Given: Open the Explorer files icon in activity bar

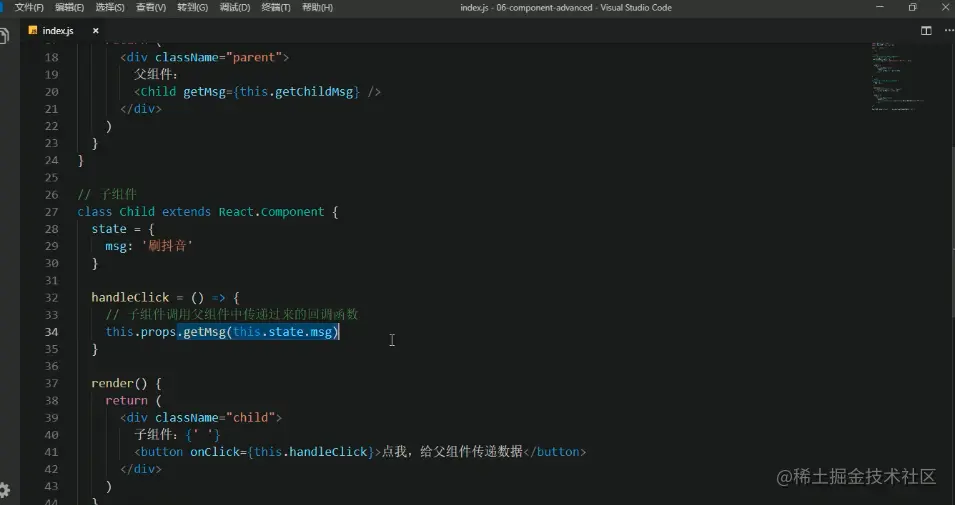Looking at the screenshot, I should click(4, 35).
